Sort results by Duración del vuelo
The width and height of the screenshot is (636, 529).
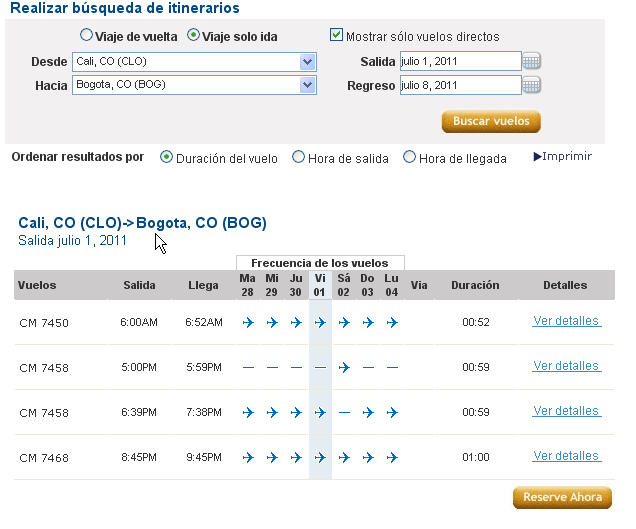[166, 157]
